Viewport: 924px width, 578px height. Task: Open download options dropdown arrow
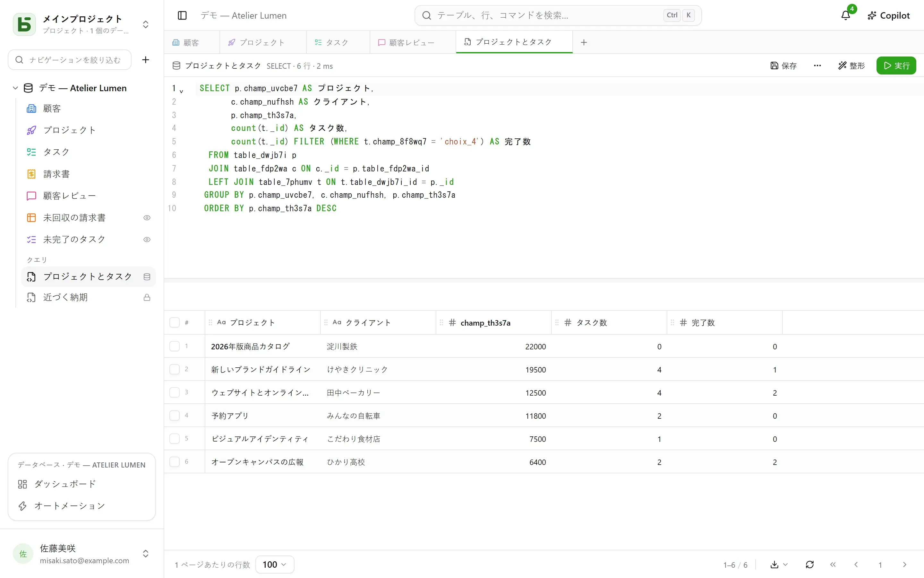[x=785, y=565]
